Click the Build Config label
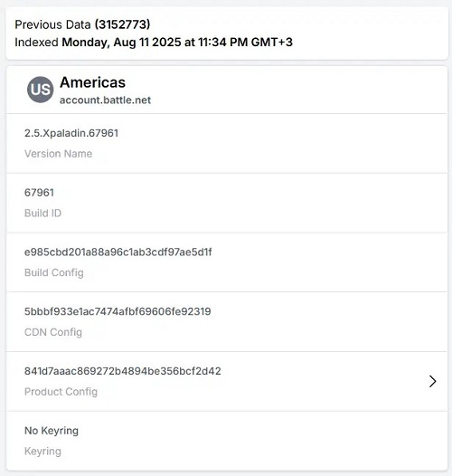Viewport: 452px width, 476px height. coord(54,272)
